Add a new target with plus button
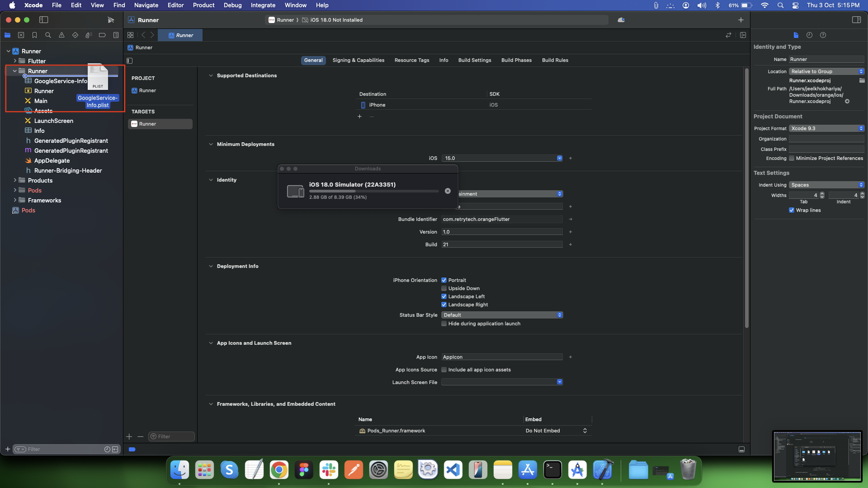 [129, 436]
